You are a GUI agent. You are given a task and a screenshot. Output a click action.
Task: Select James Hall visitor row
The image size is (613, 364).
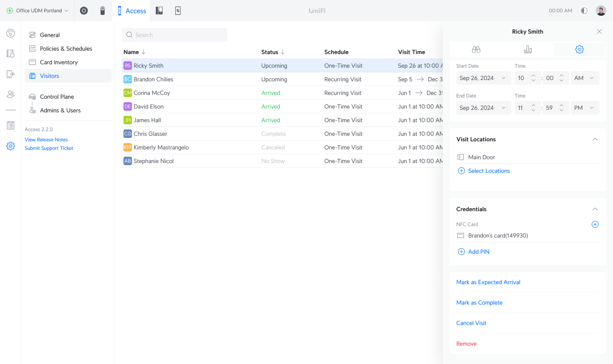coord(282,120)
